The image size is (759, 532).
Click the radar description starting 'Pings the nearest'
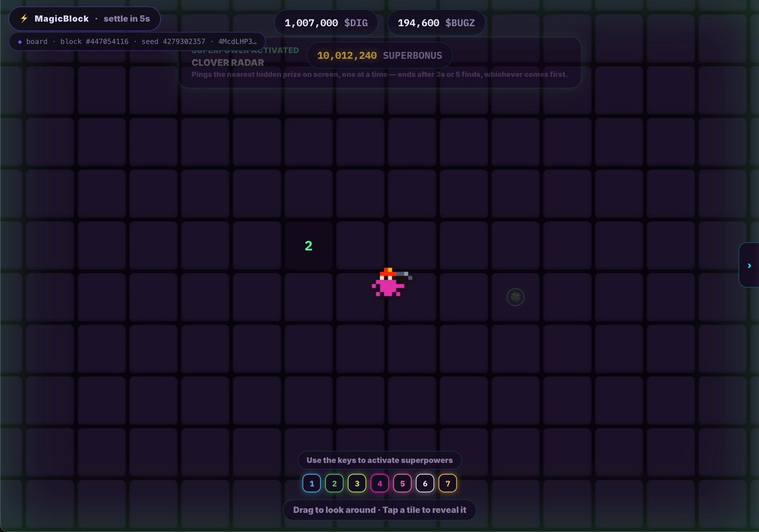click(380, 75)
